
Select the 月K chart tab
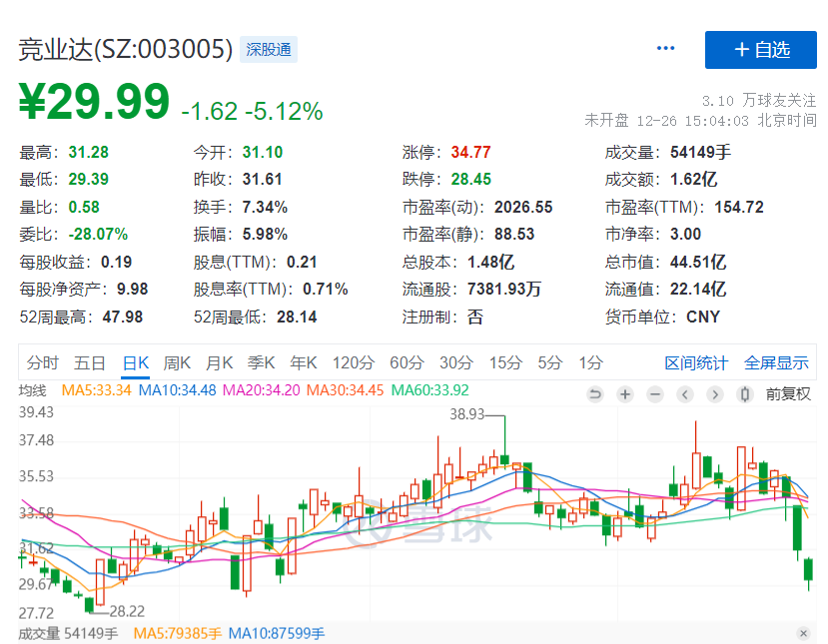(219, 362)
